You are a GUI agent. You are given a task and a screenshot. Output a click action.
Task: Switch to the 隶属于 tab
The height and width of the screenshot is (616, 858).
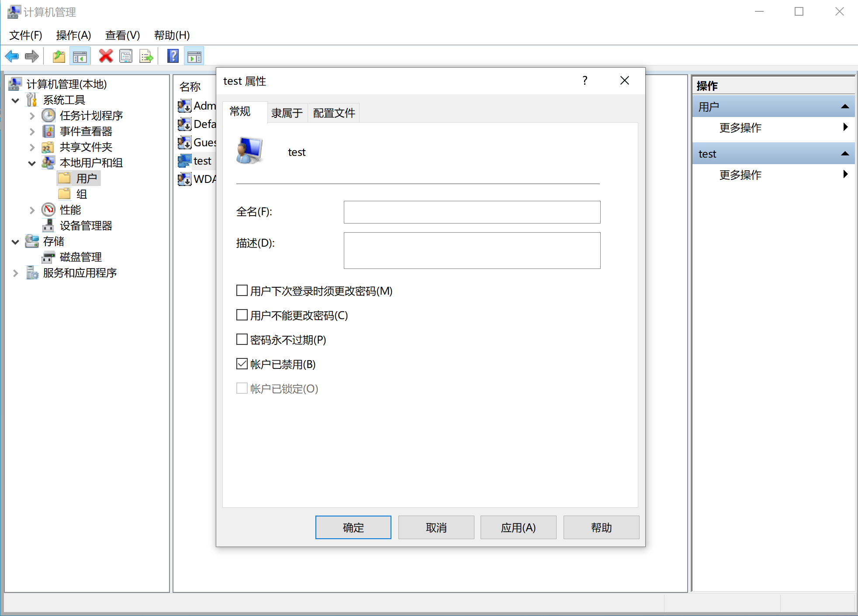[287, 113]
